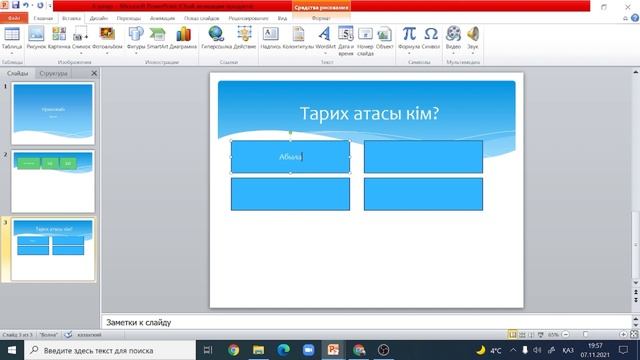Open the Фотоальбом photo album icon

pos(107,34)
